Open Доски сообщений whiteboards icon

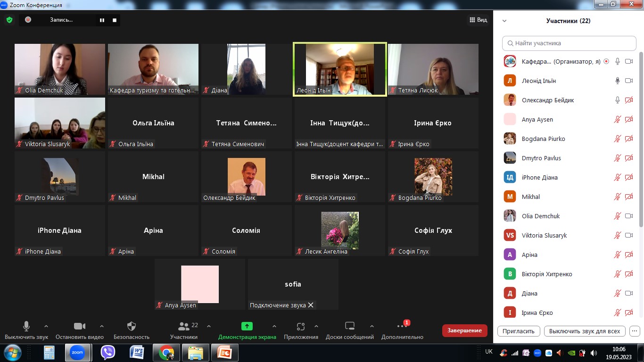tap(349, 326)
